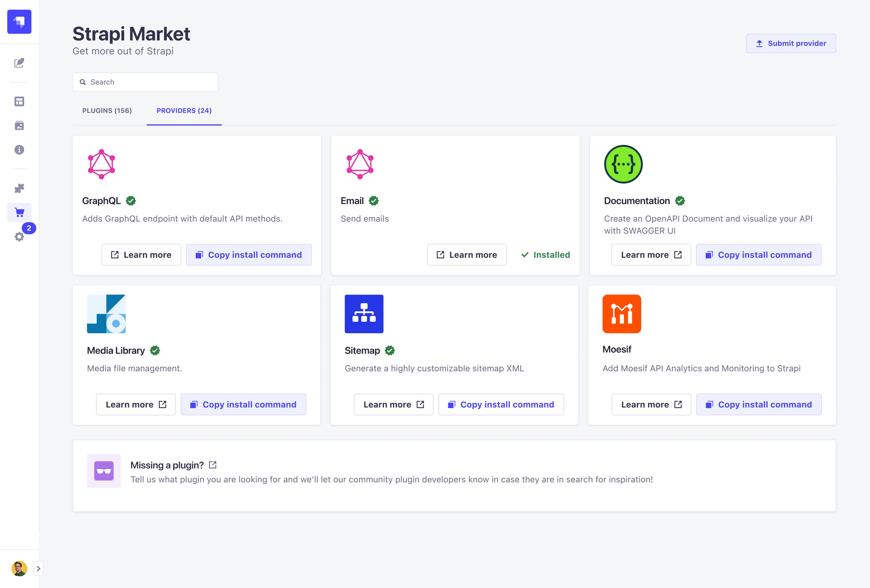Click the user avatar at bottom
This screenshot has height=588, width=870.
click(19, 569)
